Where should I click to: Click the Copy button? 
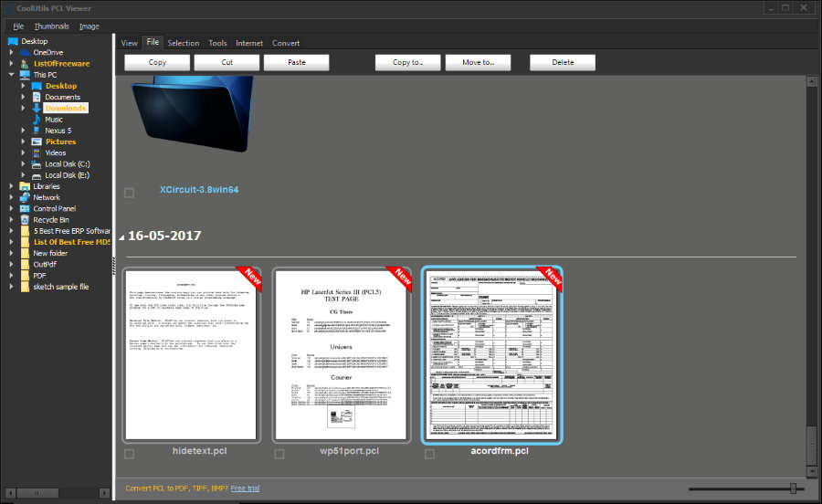pyautogui.click(x=157, y=62)
